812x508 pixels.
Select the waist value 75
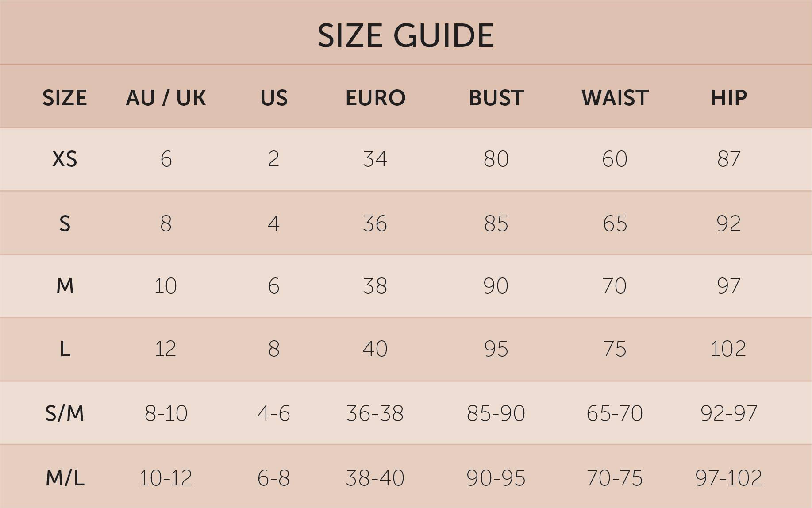615,349
